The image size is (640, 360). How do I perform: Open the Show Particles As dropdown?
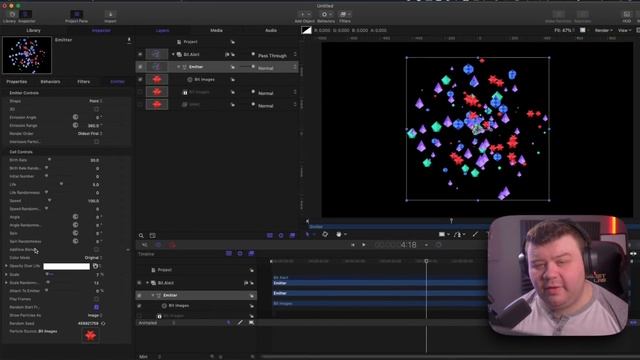[95, 315]
